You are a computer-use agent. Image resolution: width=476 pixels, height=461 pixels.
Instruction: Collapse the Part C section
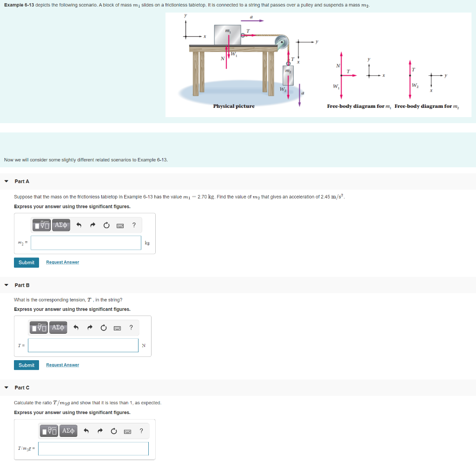click(x=6, y=388)
